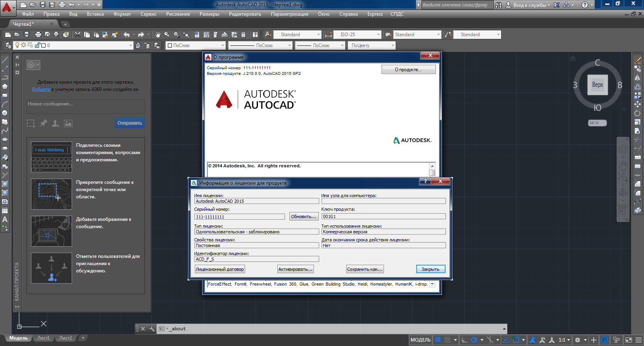644x346 pixels.
Task: Click the Верх face of ViewCube
Action: pyautogui.click(x=598, y=85)
